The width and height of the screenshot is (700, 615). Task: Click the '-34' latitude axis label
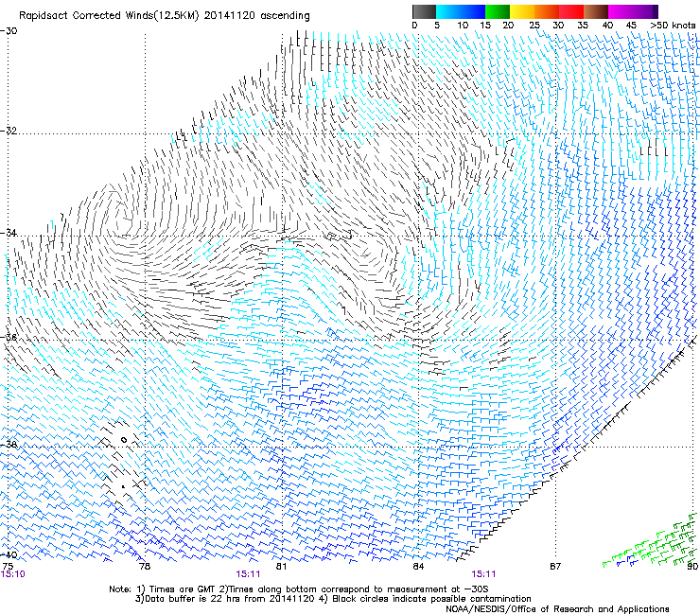tap(9, 233)
